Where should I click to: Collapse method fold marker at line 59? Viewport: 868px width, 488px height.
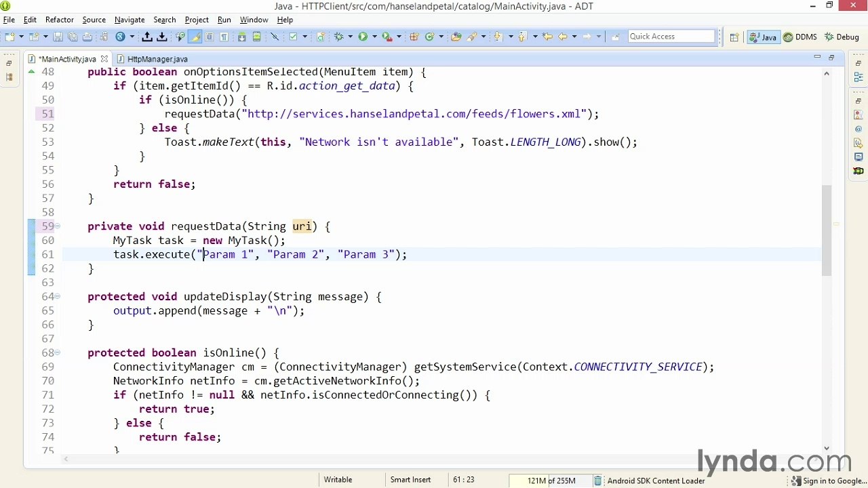(x=58, y=226)
